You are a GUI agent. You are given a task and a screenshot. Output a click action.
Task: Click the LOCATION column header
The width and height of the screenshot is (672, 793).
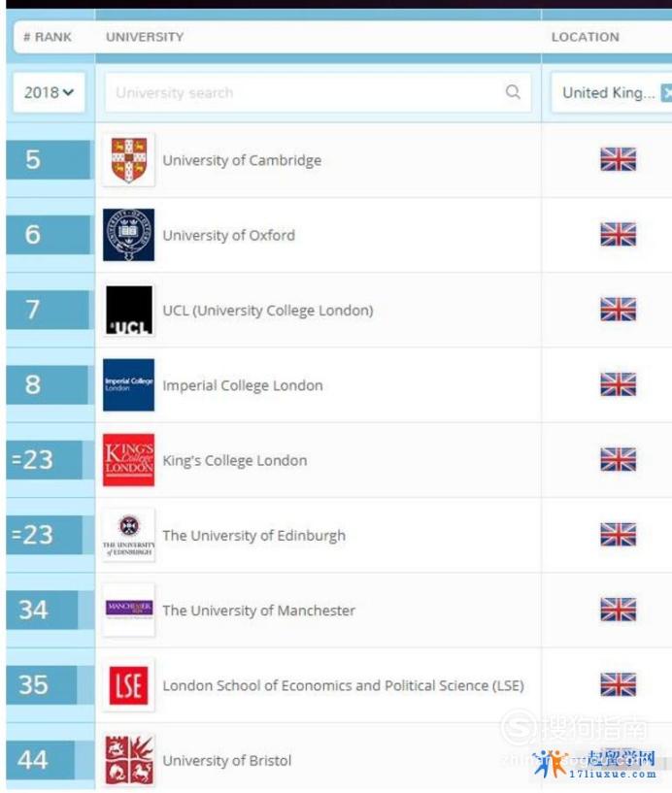(x=585, y=37)
